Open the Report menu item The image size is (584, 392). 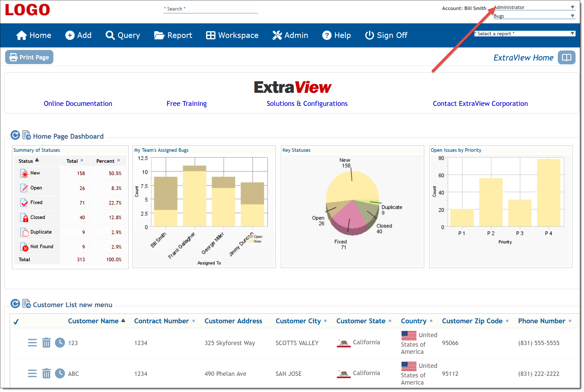click(173, 35)
